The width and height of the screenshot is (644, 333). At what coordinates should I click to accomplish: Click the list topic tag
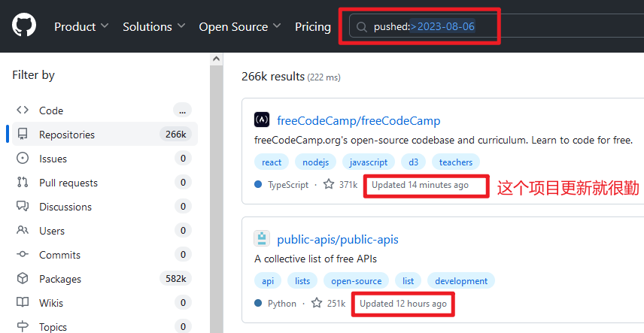point(409,281)
